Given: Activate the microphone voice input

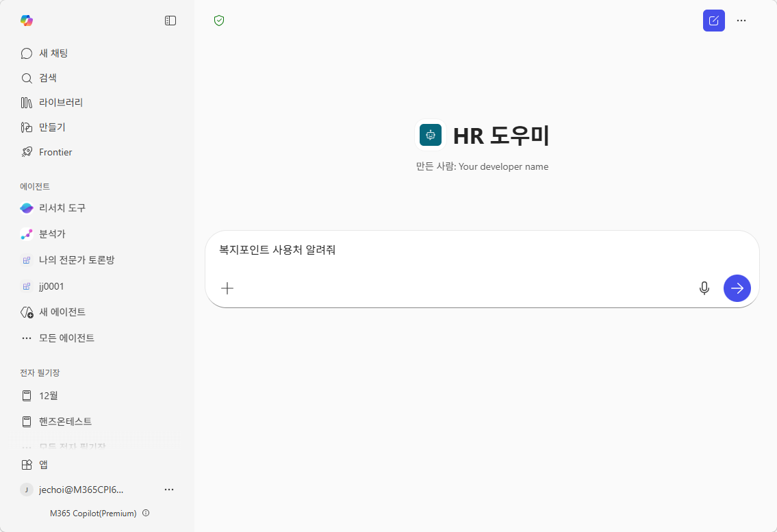Looking at the screenshot, I should tap(704, 288).
